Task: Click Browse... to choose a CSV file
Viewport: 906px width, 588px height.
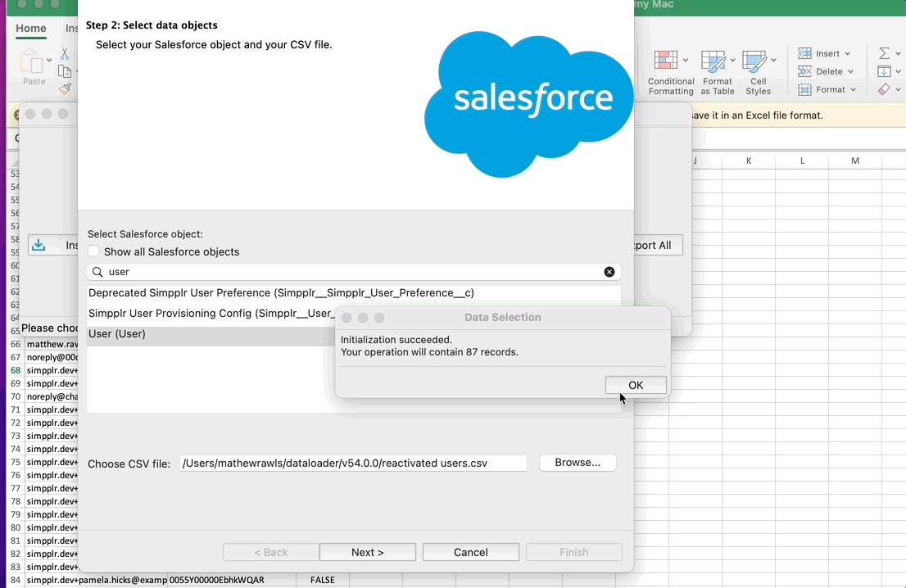Action: coord(578,463)
